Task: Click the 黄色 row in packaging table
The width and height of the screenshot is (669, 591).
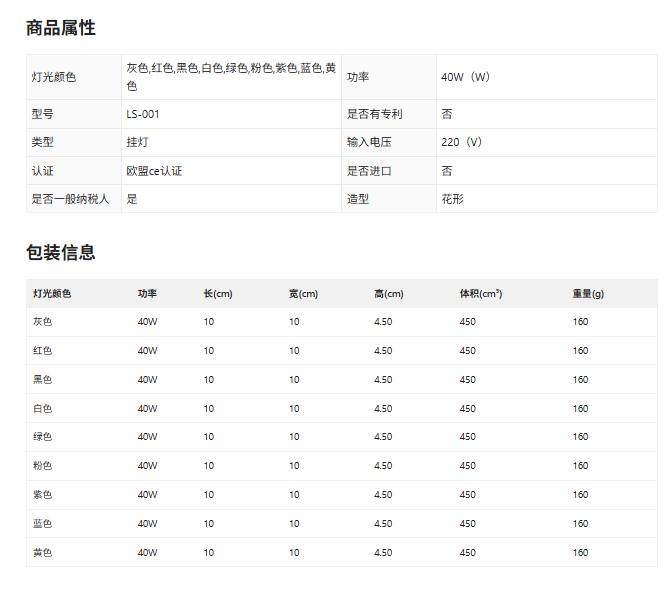Action: pos(42,552)
